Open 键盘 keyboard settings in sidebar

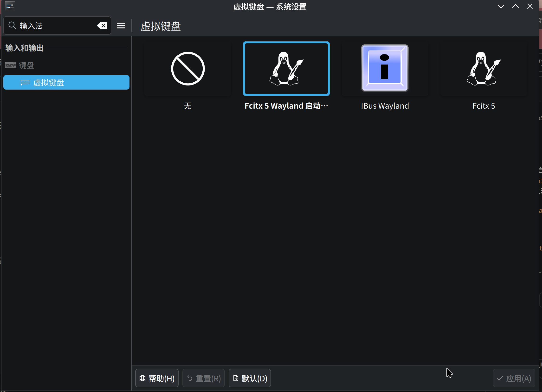tap(26, 65)
